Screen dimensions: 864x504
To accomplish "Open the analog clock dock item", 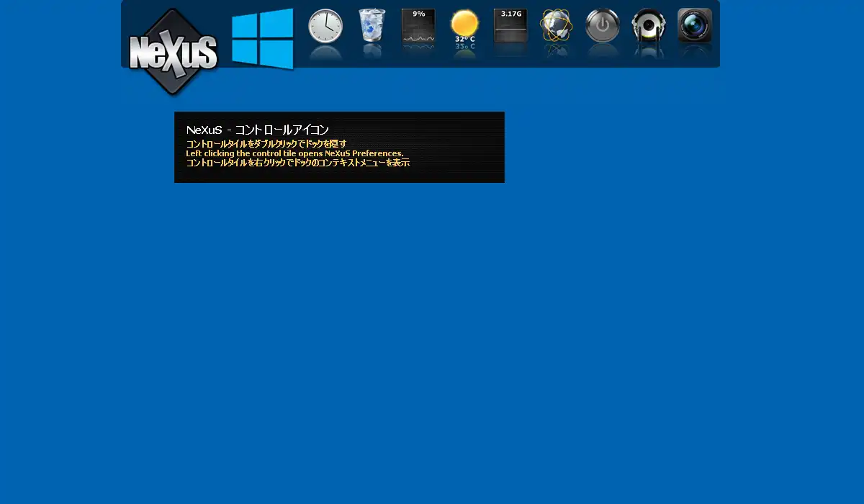I will point(325,27).
